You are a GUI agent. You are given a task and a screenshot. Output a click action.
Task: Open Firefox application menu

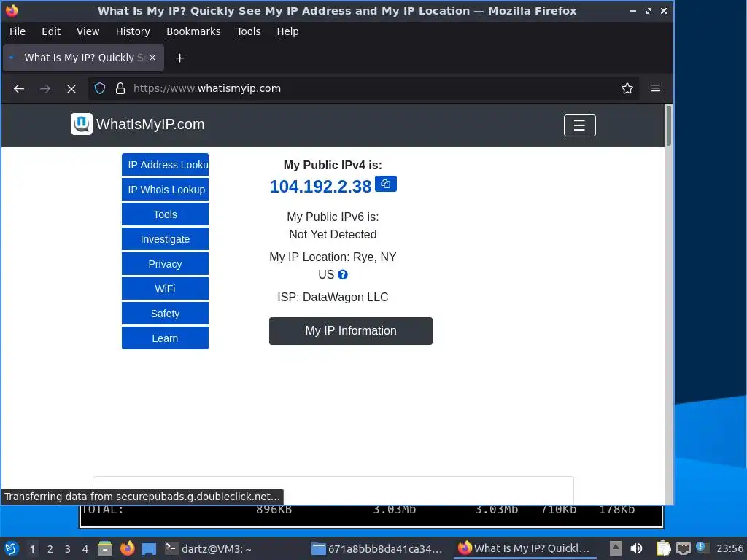656,88
